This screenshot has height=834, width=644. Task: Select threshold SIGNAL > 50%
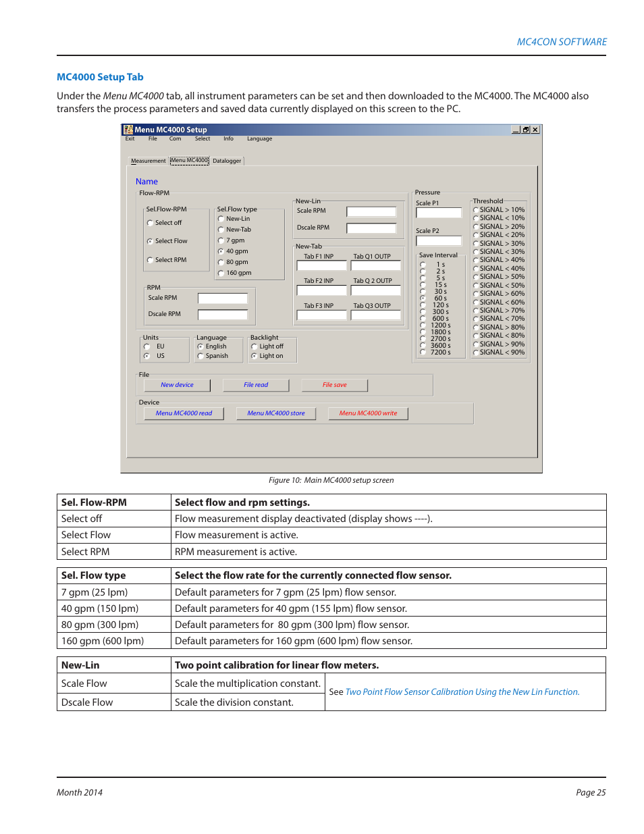(476, 277)
